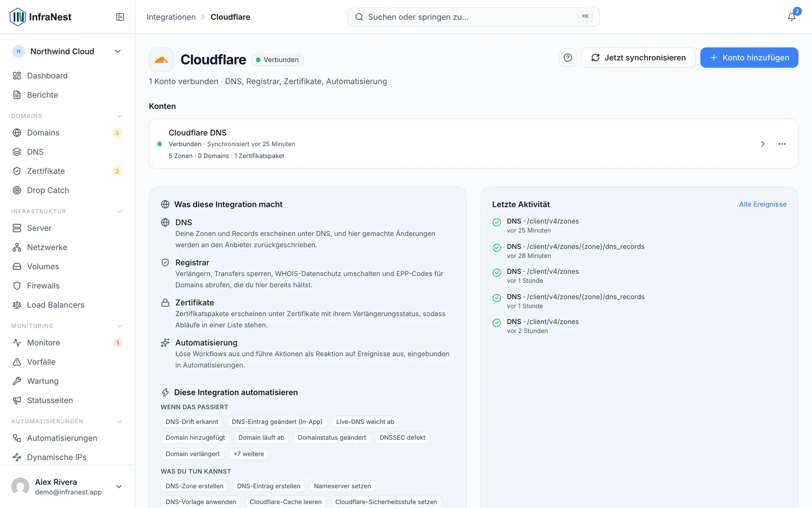Click the Netzwerke icon in sidebar
812x508 pixels.
pyautogui.click(x=17, y=247)
